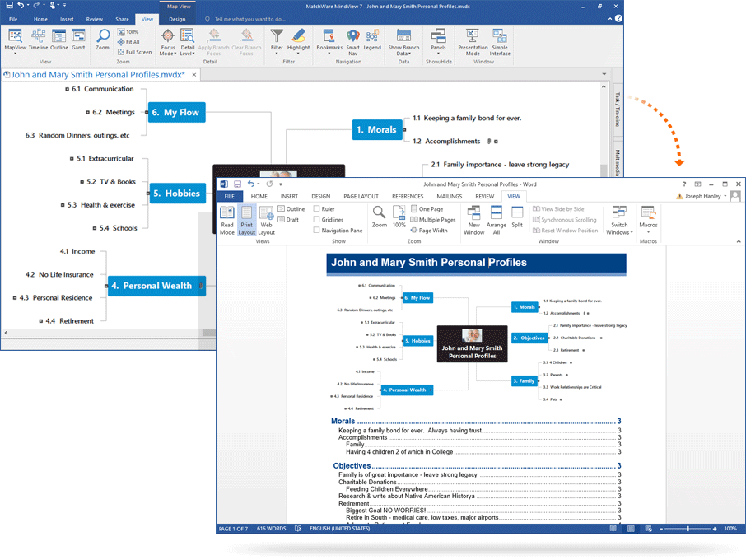Open the Task / Timeline side panel tab

coord(618,109)
